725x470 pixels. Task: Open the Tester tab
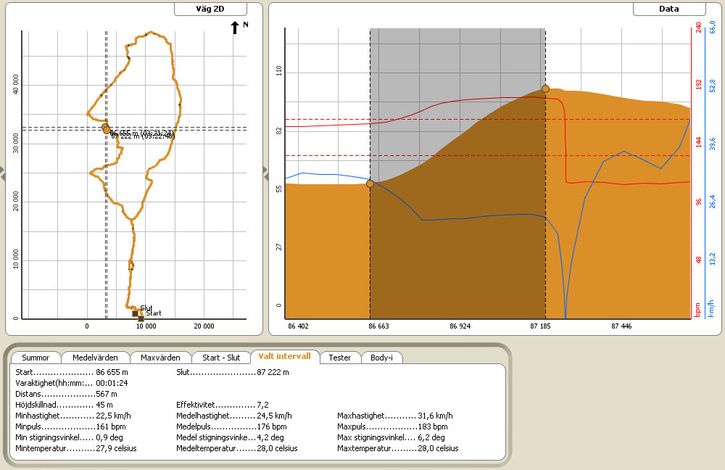click(339, 357)
